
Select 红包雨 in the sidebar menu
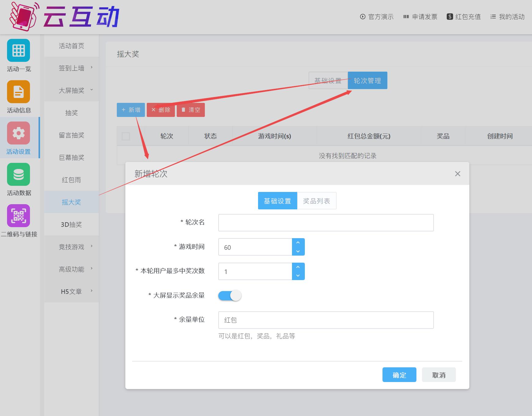(x=72, y=180)
